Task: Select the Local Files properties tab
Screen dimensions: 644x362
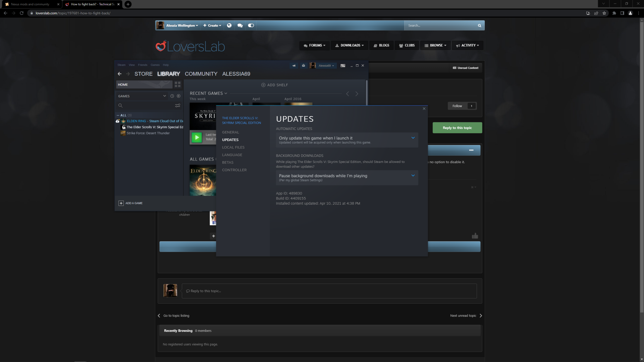Action: coord(233,147)
